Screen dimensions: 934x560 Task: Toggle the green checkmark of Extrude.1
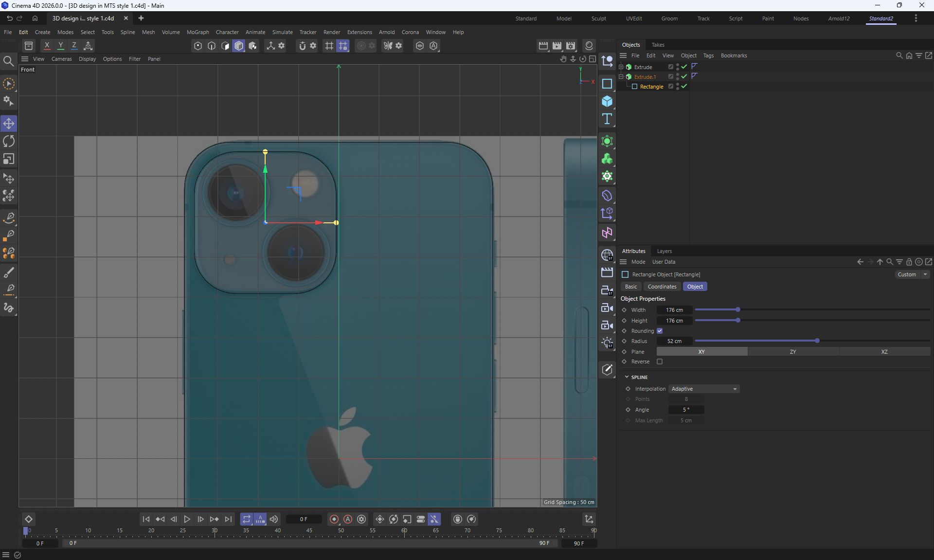[x=684, y=76]
